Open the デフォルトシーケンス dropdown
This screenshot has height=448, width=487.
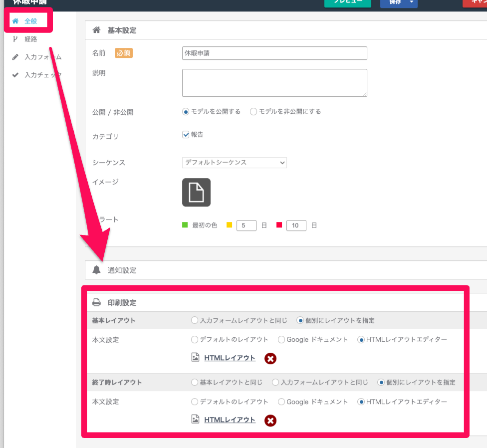click(235, 163)
